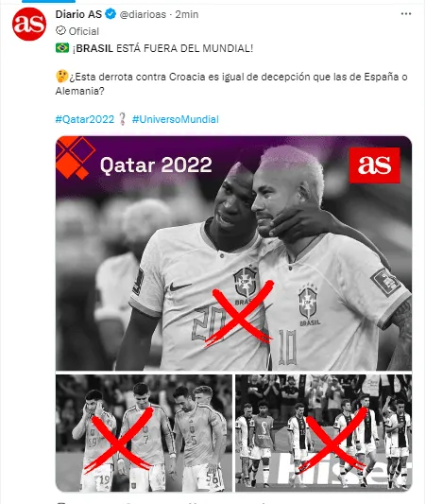This screenshot has height=504, width=426.
Task: Click the blue verified badge
Action: (x=111, y=14)
